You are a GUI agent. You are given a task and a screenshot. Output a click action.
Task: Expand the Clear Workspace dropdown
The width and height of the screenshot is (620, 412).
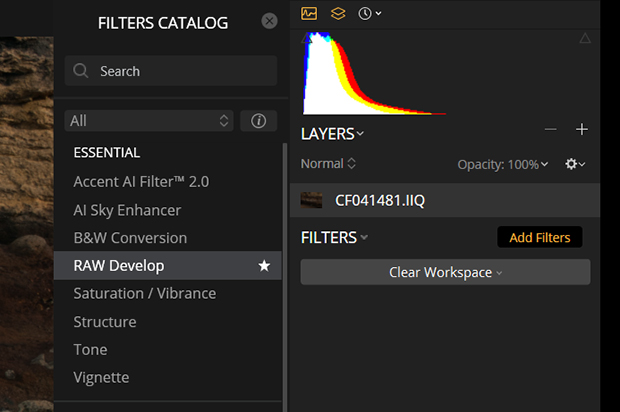pos(445,272)
